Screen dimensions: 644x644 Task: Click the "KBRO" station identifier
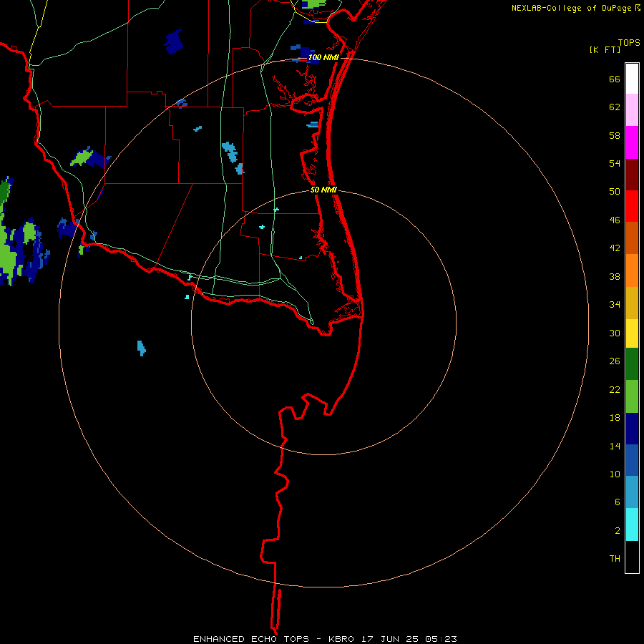click(342, 639)
